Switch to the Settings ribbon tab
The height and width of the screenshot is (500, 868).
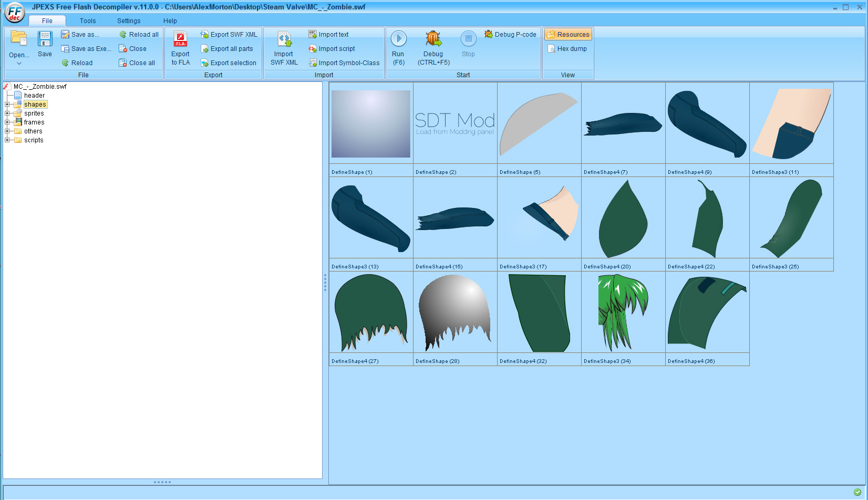[x=129, y=21]
